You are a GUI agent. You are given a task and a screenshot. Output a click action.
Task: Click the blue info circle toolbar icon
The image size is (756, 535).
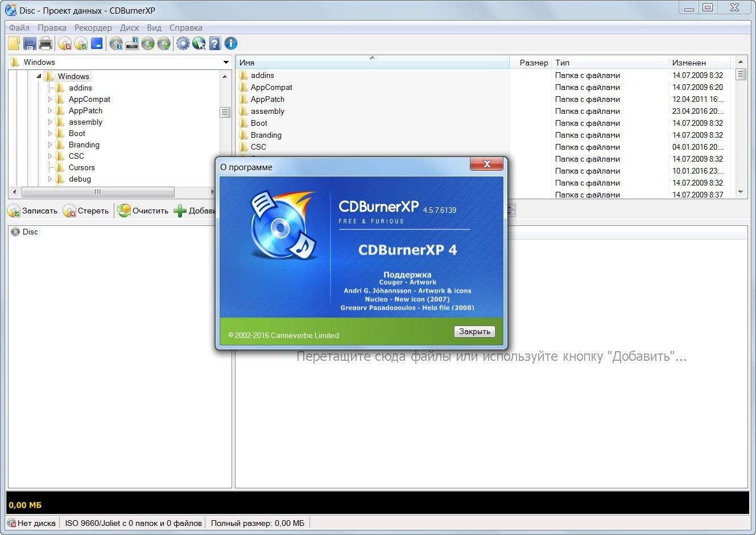(230, 43)
